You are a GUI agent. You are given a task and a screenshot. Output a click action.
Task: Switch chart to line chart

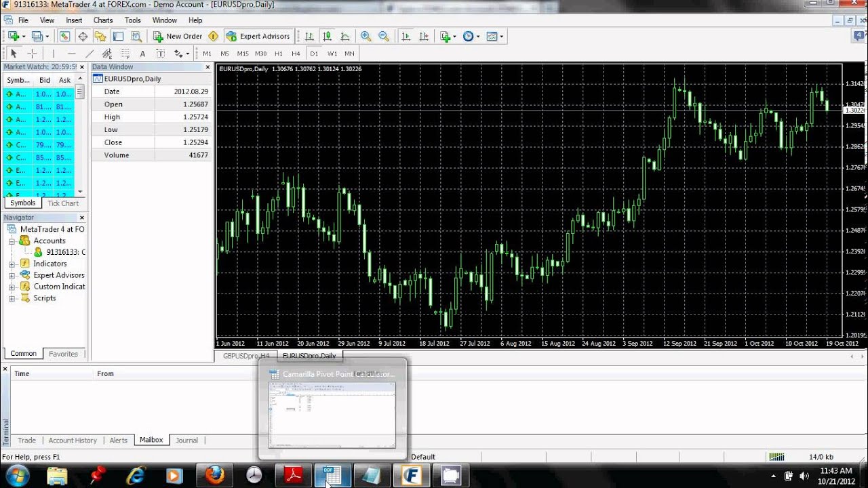pos(344,36)
